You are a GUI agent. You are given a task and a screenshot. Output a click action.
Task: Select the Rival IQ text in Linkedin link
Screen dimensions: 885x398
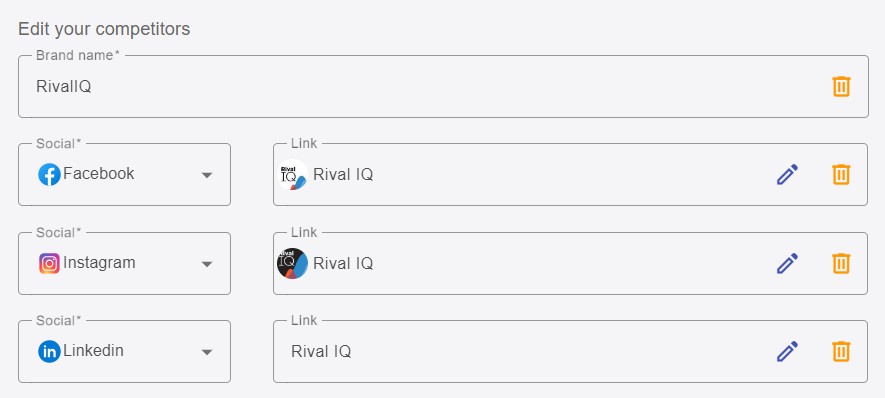tap(321, 352)
